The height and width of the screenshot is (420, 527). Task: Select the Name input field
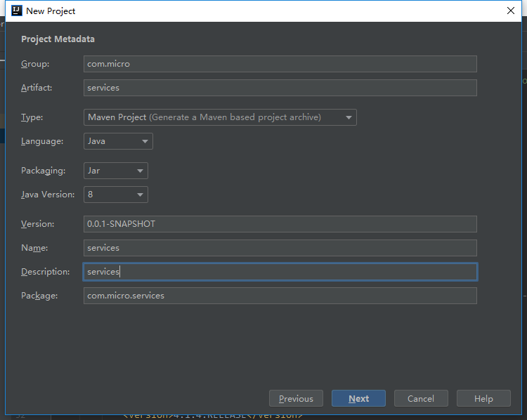[x=280, y=248]
